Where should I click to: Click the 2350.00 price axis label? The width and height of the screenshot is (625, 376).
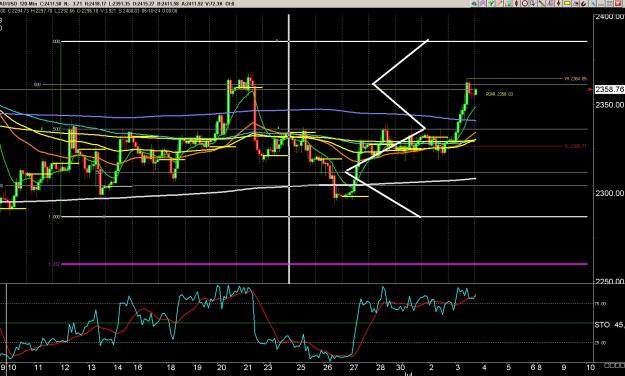pyautogui.click(x=610, y=105)
